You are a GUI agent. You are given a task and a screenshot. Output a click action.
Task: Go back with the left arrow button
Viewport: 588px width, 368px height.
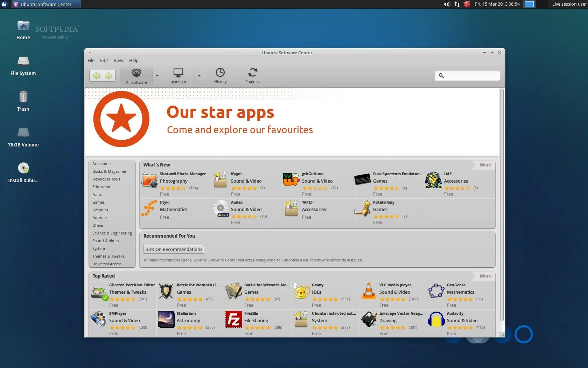tap(96, 76)
